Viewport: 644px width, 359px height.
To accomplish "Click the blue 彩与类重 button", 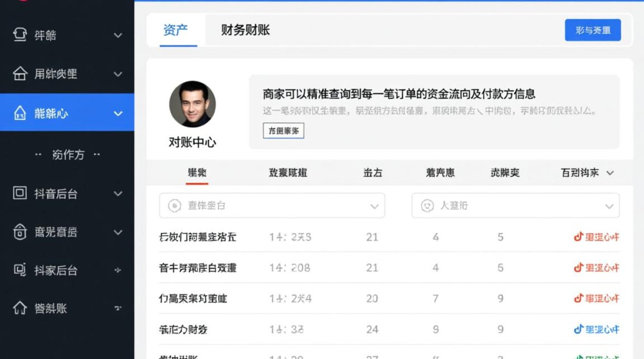I will pyautogui.click(x=593, y=30).
